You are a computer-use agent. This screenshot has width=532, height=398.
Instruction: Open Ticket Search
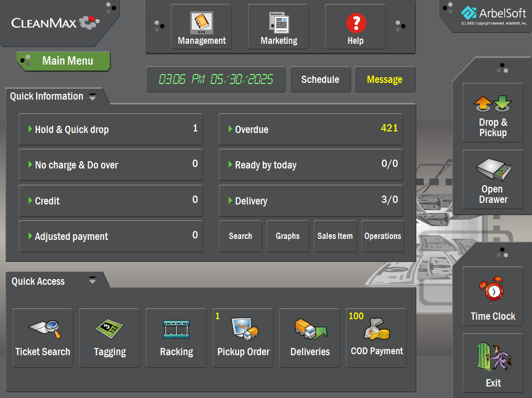pyautogui.click(x=42, y=337)
